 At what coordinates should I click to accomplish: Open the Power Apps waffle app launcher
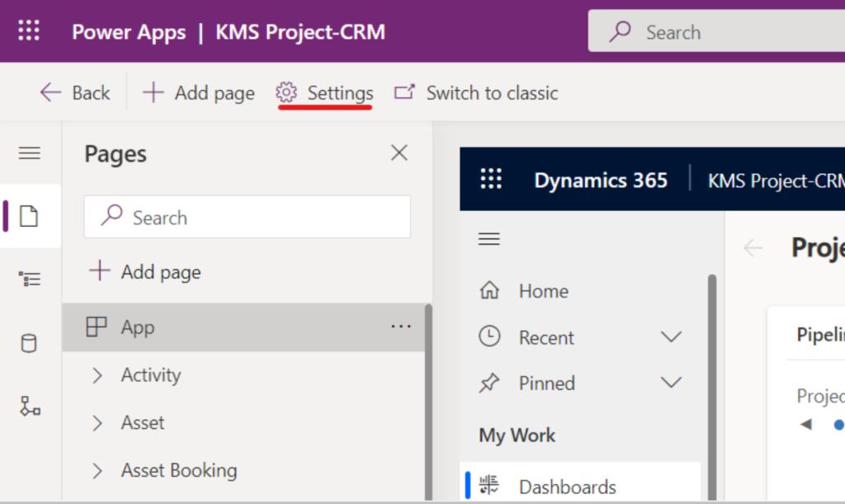[x=29, y=31]
